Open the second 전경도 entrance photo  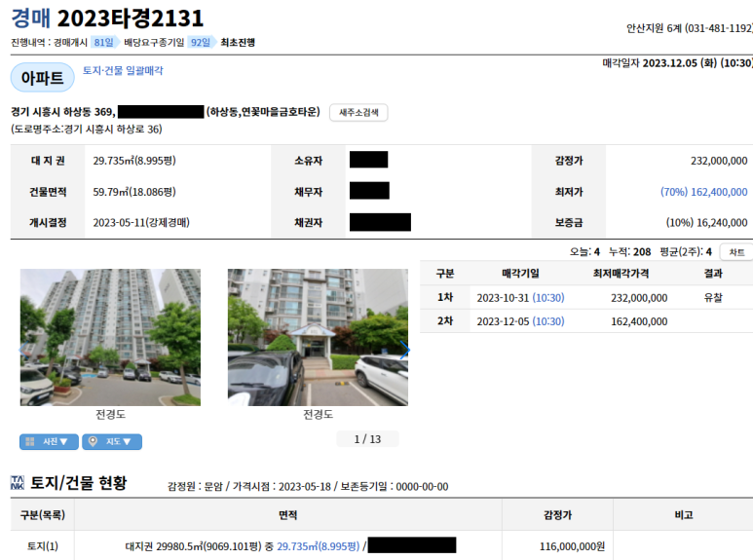(x=318, y=337)
